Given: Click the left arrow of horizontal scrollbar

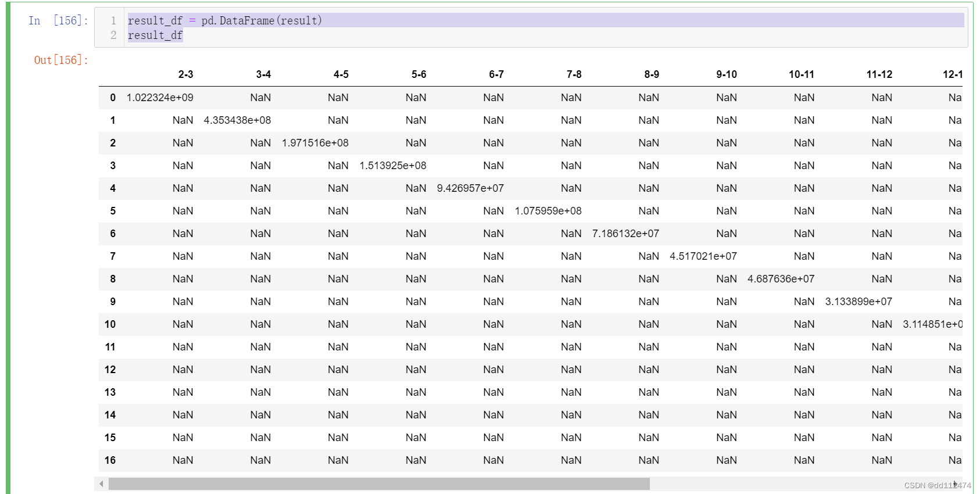Looking at the screenshot, I should pyautogui.click(x=102, y=484).
